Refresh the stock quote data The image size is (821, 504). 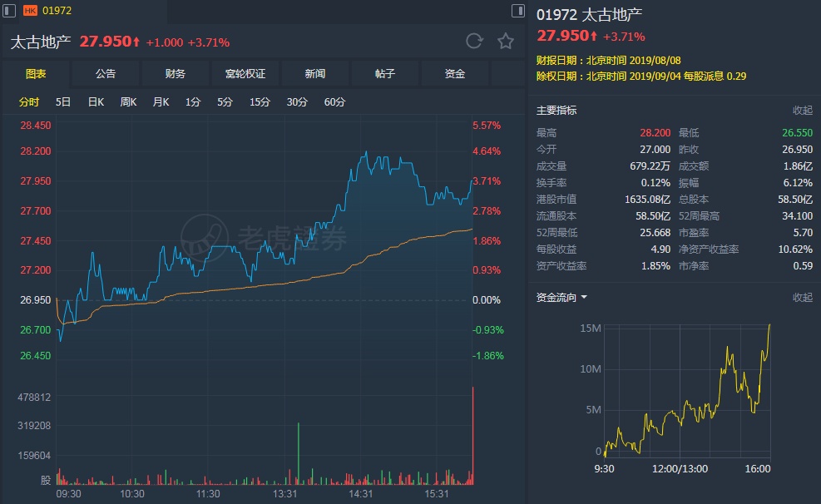point(474,41)
